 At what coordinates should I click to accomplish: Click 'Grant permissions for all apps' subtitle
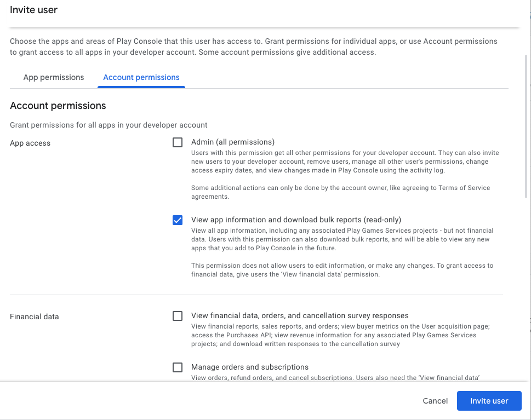[x=109, y=125]
